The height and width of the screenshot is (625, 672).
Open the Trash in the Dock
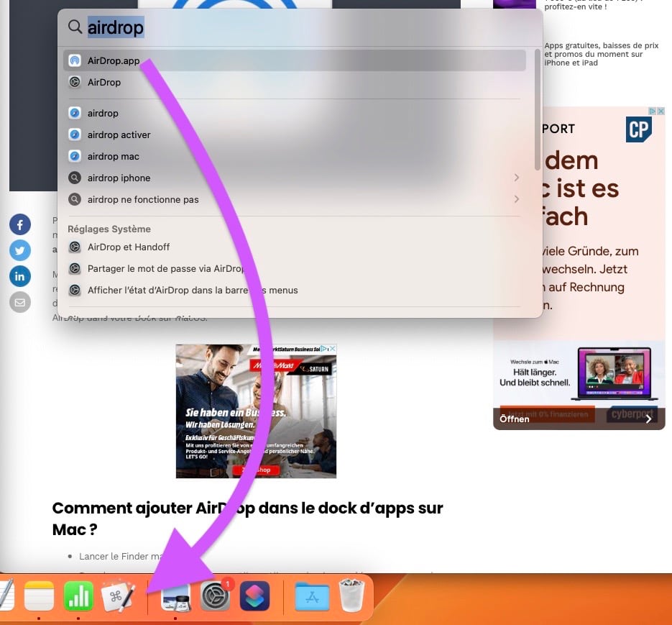(351, 596)
